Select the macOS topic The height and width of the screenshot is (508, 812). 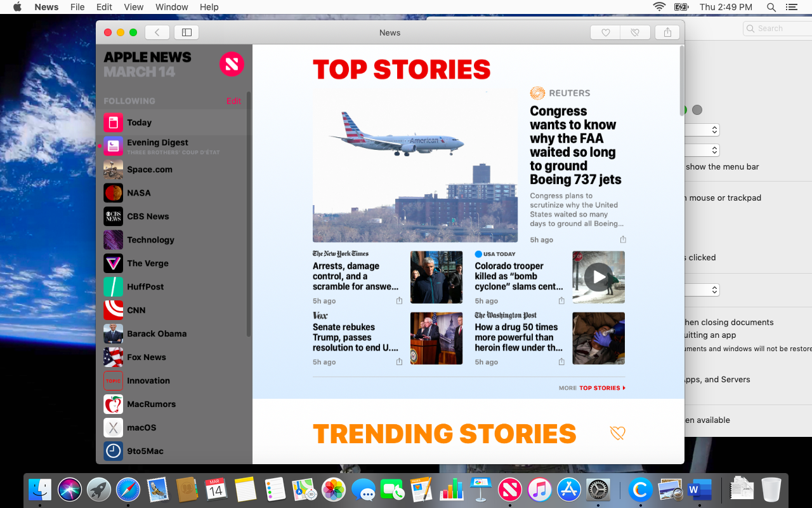click(x=174, y=428)
